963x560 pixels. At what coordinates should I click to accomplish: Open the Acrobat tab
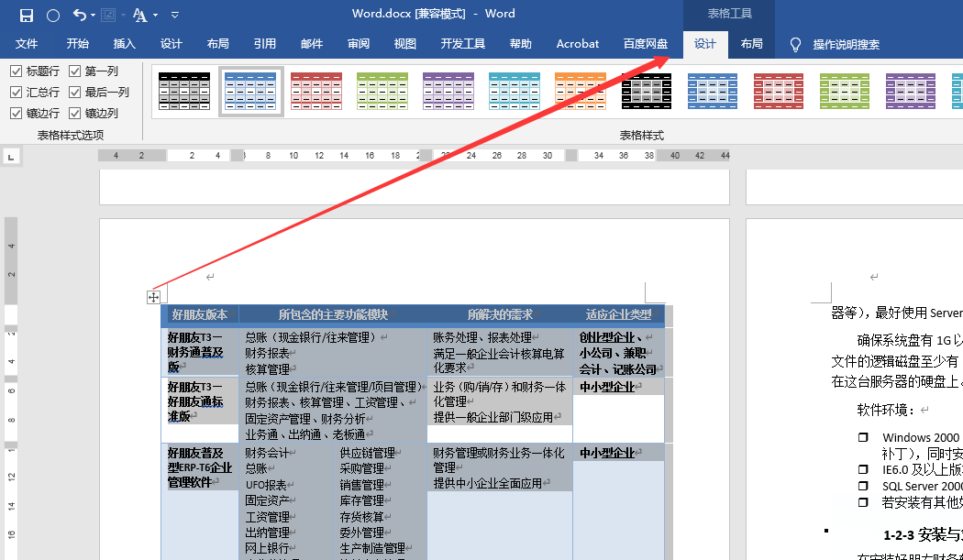577,44
